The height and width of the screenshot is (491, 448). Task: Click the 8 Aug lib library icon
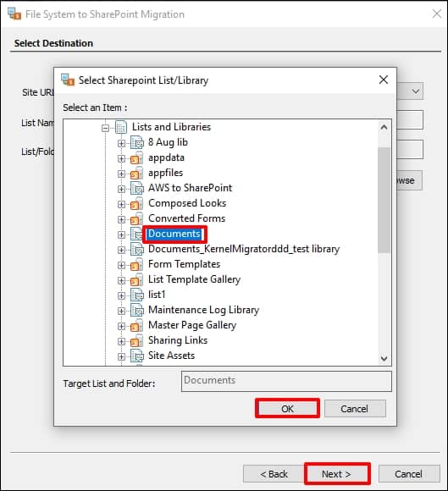tap(137, 142)
